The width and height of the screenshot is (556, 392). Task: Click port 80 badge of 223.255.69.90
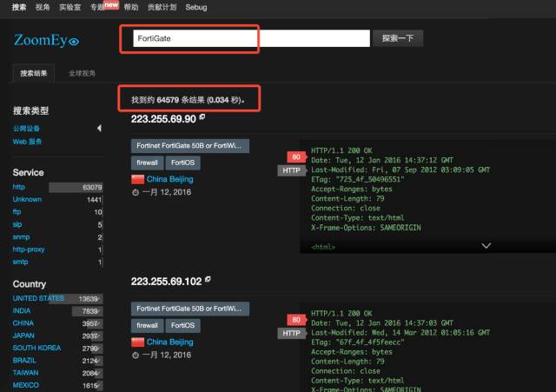[x=296, y=156]
